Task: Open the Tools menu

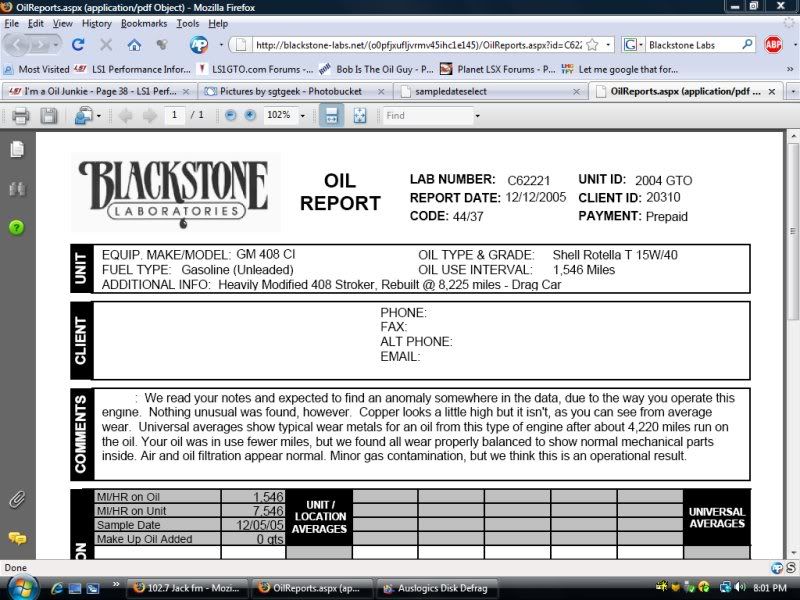Action: [188, 23]
